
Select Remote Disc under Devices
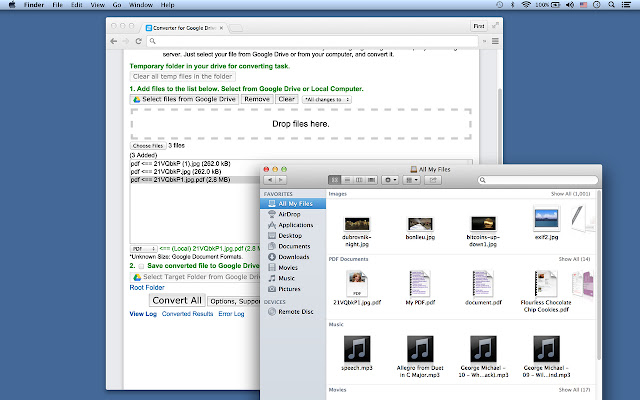(293, 311)
